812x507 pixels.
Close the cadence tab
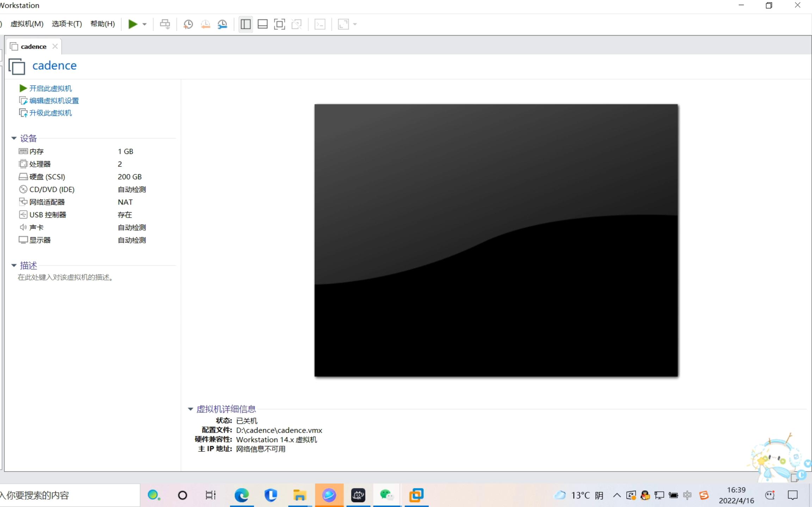pos(55,46)
